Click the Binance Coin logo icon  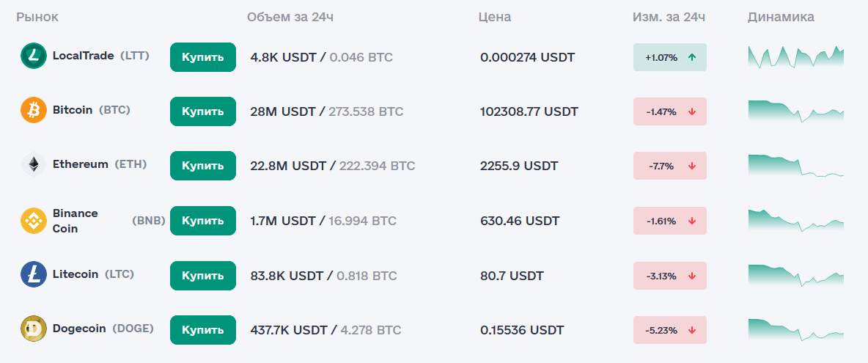pyautogui.click(x=34, y=221)
